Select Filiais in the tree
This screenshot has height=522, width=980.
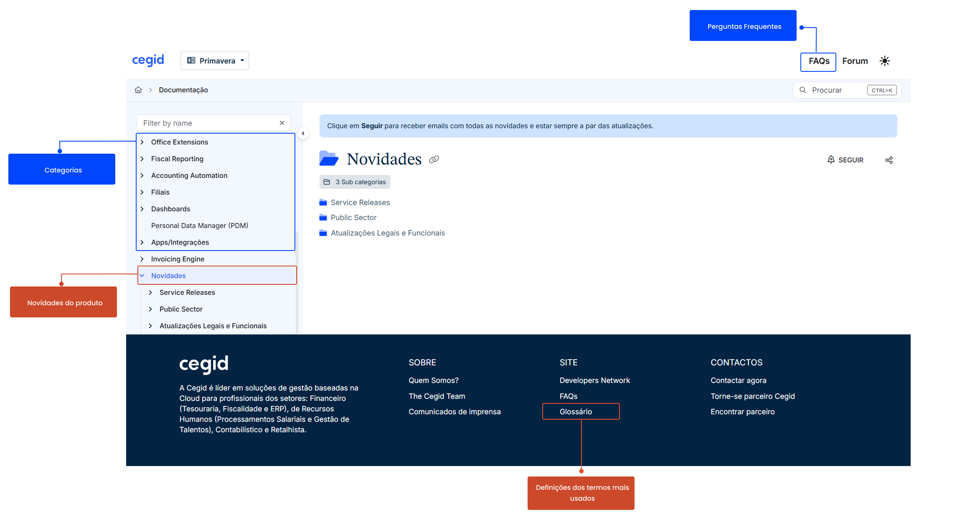tap(160, 192)
